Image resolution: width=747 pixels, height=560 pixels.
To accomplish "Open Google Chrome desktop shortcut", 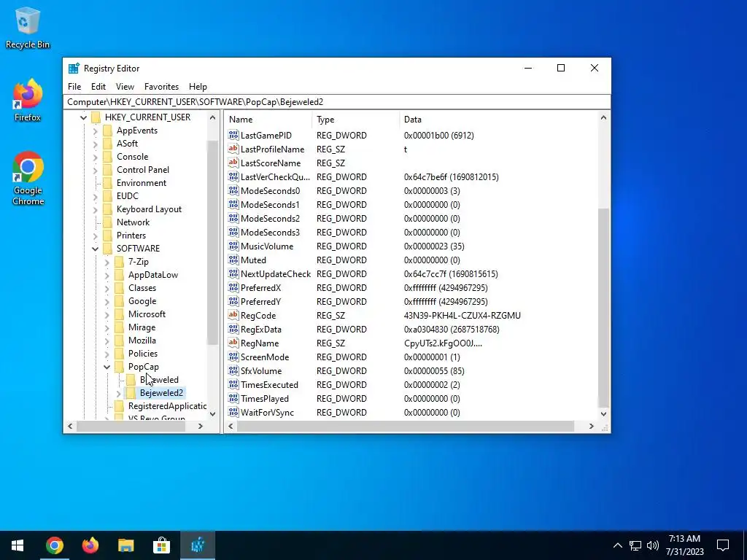I will (x=28, y=179).
